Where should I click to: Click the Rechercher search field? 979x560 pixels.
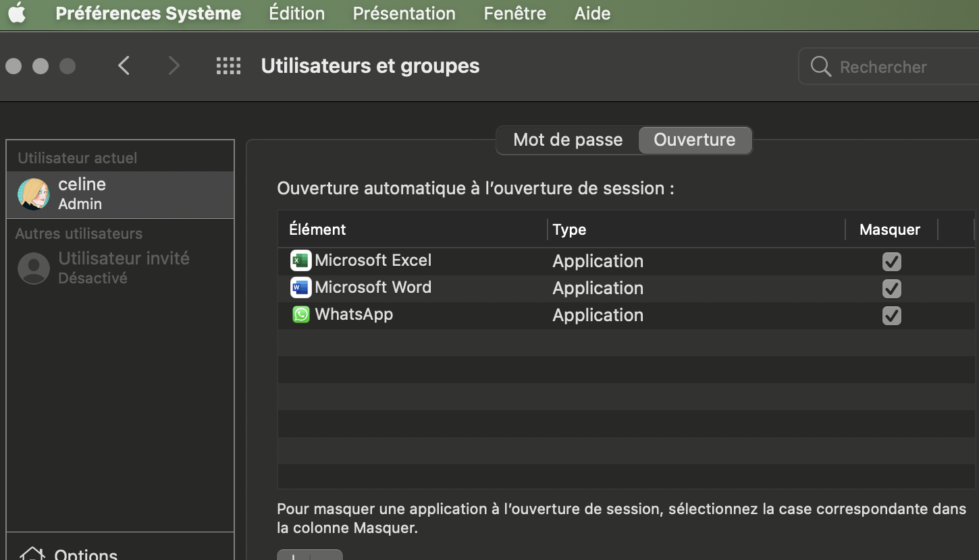[x=891, y=67]
